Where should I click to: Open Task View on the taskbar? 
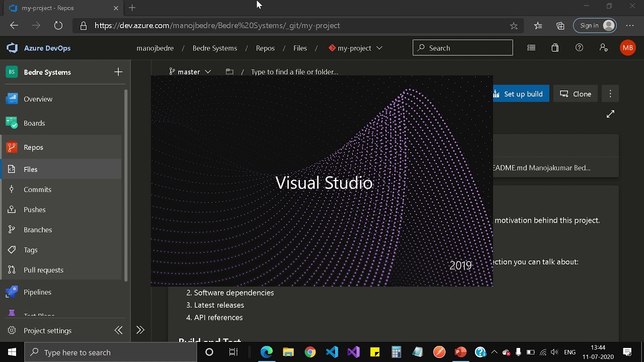coord(233,352)
